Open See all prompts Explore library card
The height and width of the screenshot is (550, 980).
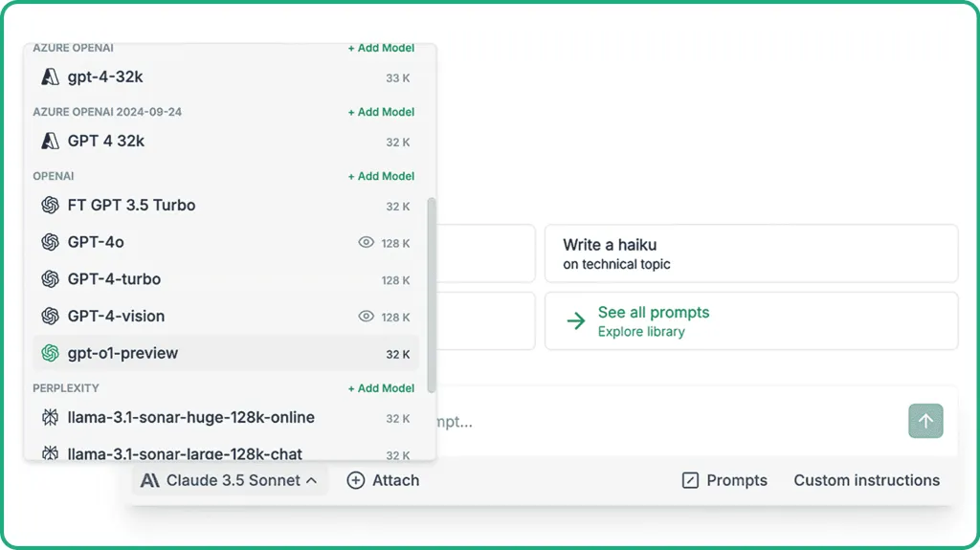751,320
